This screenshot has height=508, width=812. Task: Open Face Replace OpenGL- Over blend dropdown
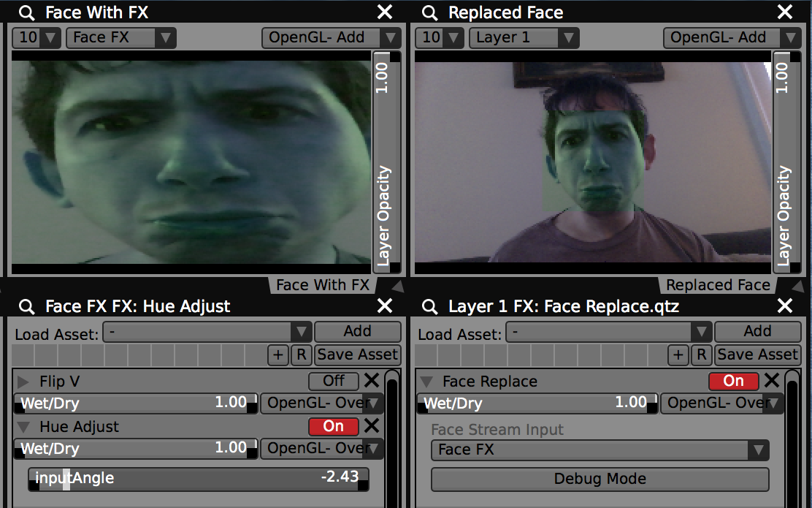(722, 403)
